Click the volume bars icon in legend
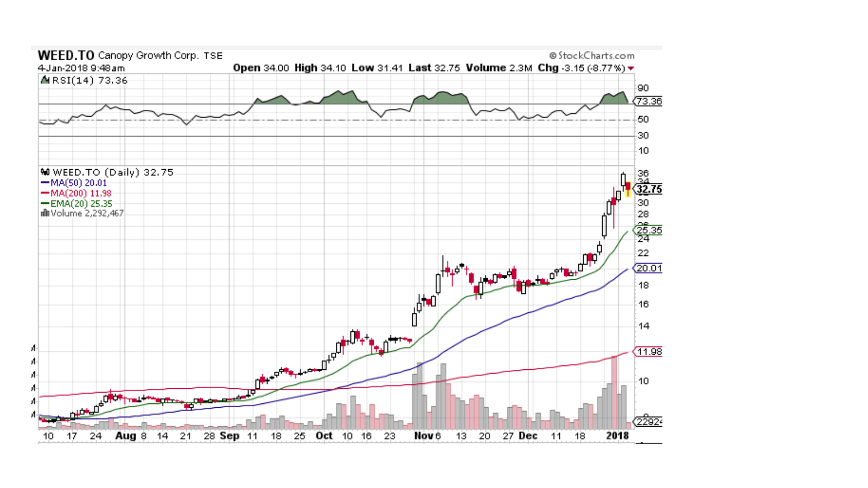 click(45, 213)
